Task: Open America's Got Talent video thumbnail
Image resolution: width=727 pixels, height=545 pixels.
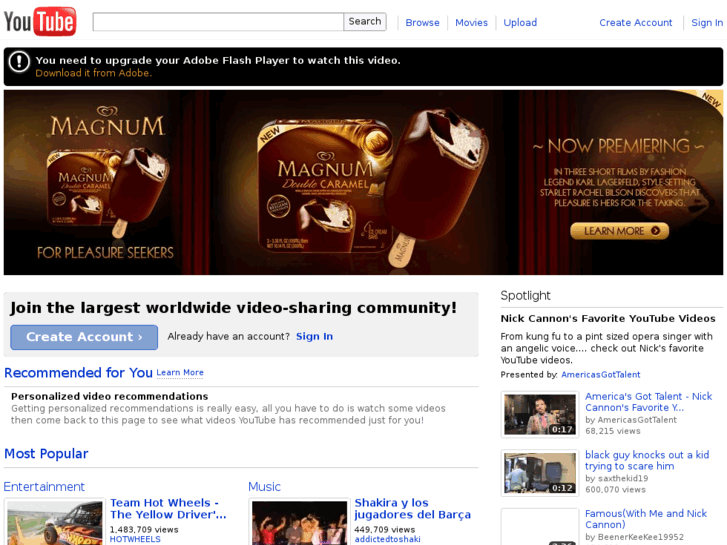Action: click(x=539, y=414)
